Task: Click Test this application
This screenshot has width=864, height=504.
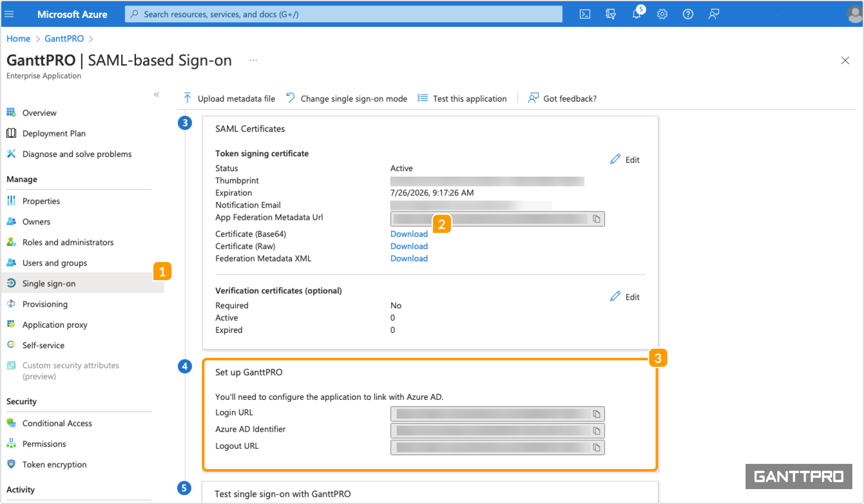Action: (x=462, y=98)
